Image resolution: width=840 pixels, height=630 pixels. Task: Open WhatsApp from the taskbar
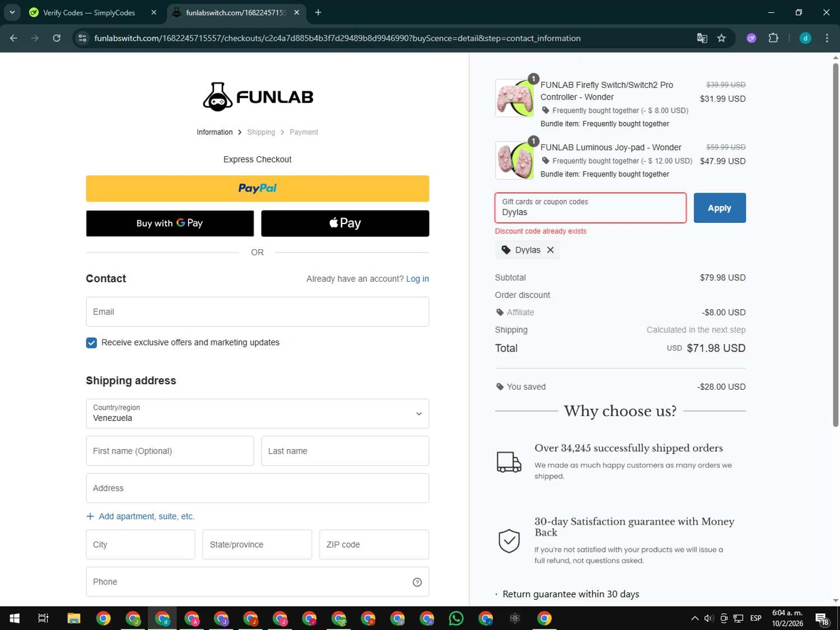pos(456,618)
